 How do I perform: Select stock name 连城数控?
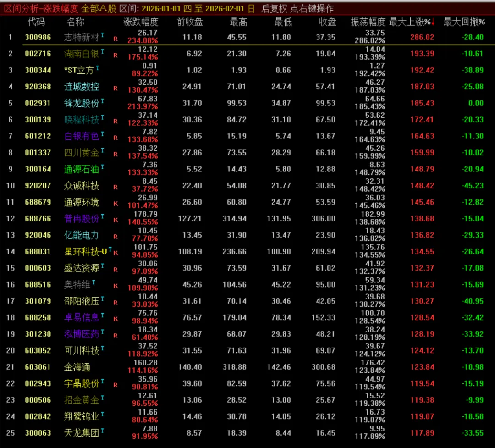coord(82,87)
